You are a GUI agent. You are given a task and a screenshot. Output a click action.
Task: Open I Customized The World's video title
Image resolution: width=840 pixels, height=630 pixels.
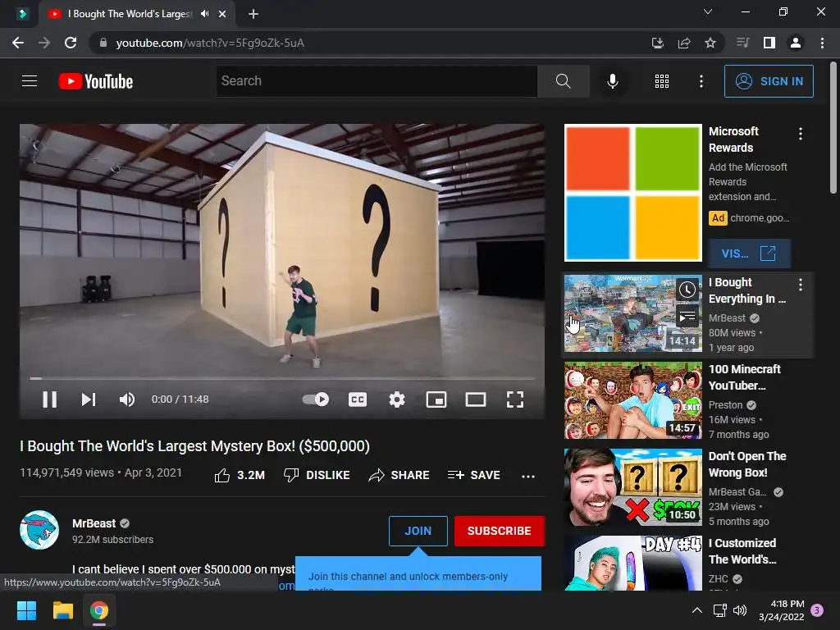[x=742, y=551]
